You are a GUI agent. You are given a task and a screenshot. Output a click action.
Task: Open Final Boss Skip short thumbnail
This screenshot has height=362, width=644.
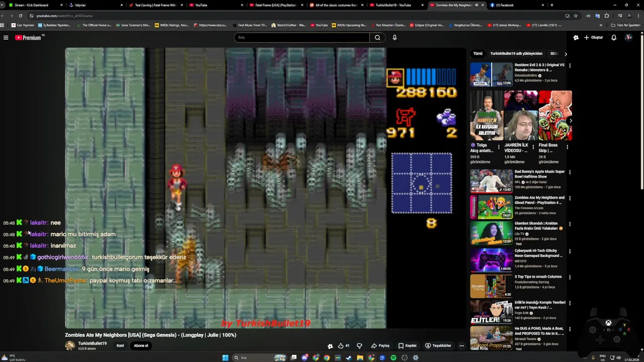[x=555, y=115]
